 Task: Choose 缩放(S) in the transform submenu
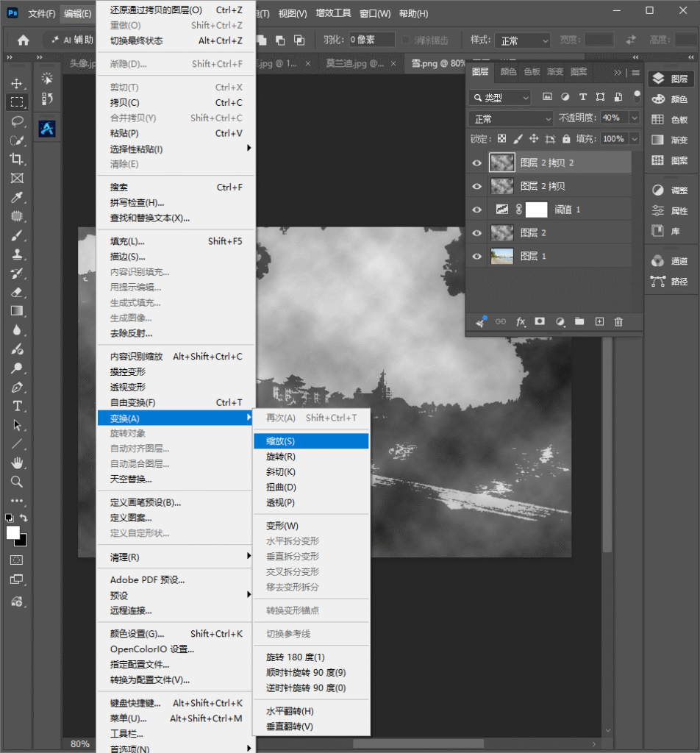[x=311, y=441]
